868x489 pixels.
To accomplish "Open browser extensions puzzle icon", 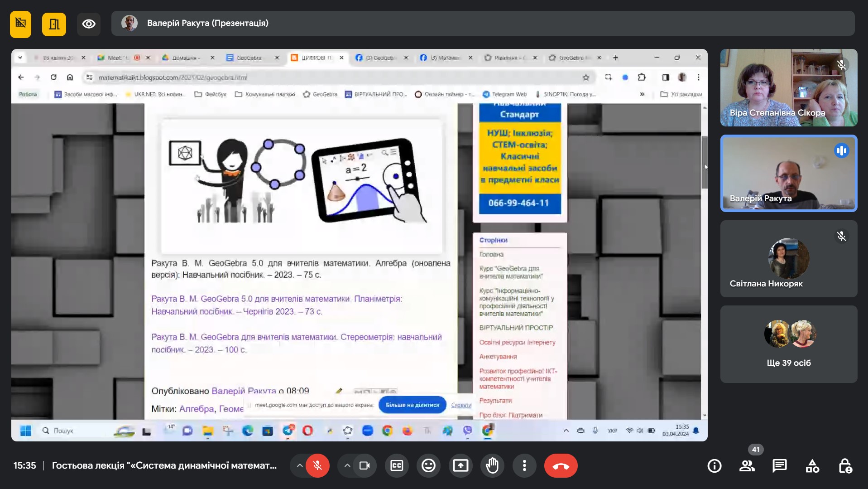I will pos(642,77).
